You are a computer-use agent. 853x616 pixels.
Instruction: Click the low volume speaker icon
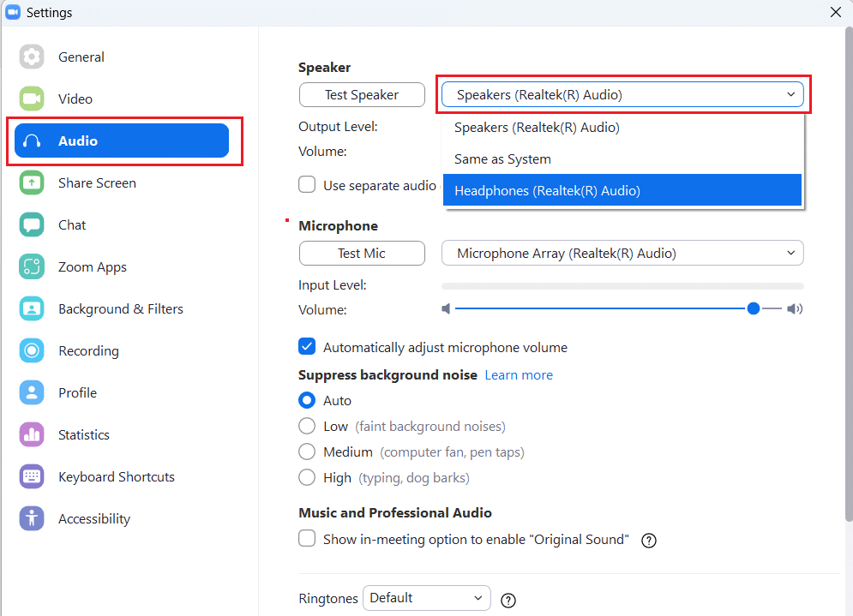tap(446, 308)
